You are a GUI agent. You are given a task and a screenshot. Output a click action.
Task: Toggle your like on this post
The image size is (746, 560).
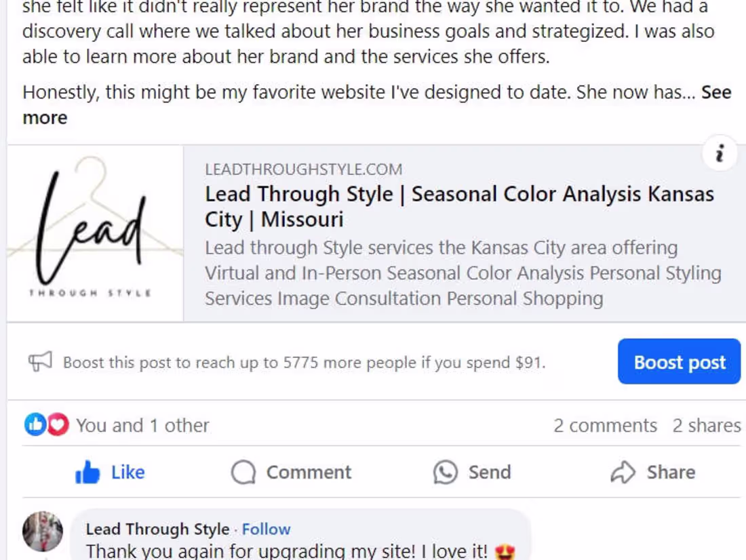click(110, 472)
